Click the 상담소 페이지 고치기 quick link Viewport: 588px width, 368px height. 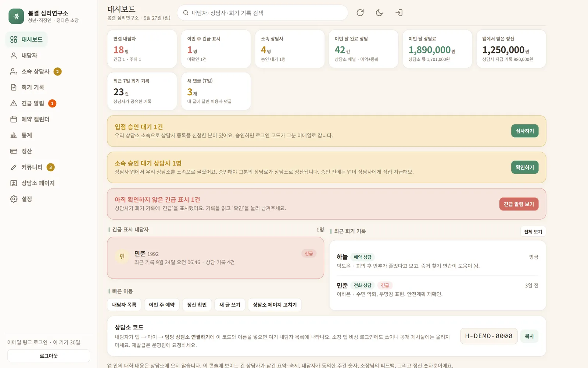pos(275,305)
